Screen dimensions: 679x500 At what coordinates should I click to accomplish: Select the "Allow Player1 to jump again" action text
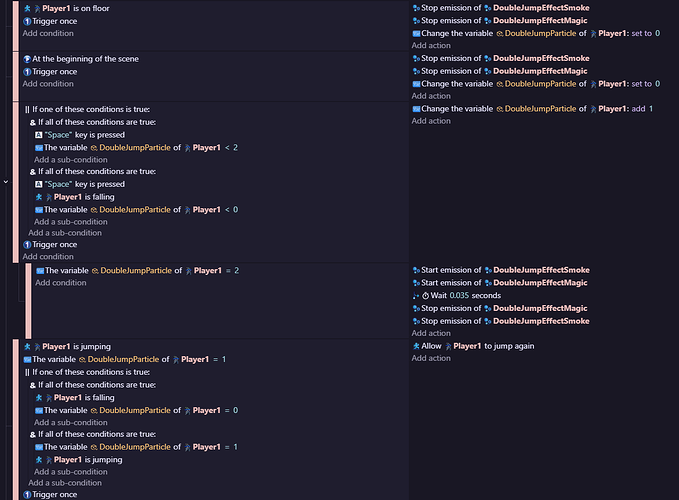[x=478, y=346]
